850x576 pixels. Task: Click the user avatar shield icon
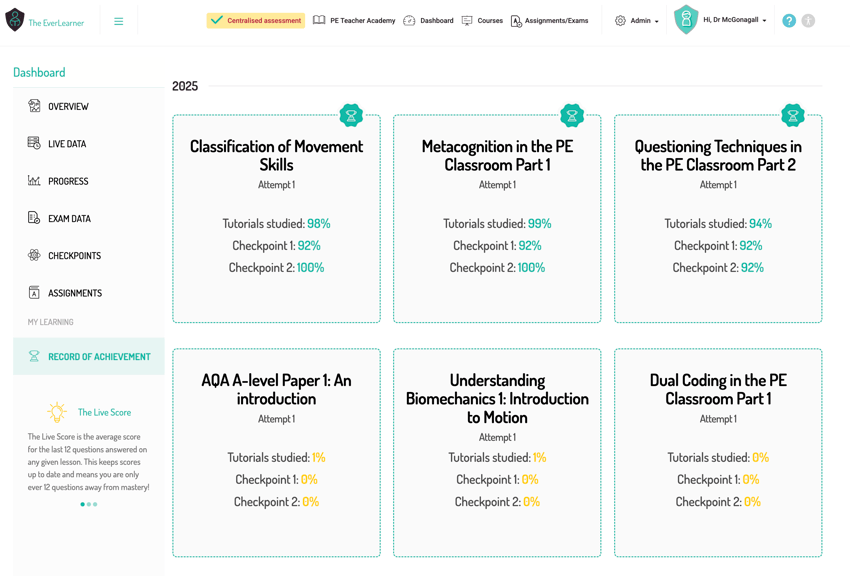(686, 20)
